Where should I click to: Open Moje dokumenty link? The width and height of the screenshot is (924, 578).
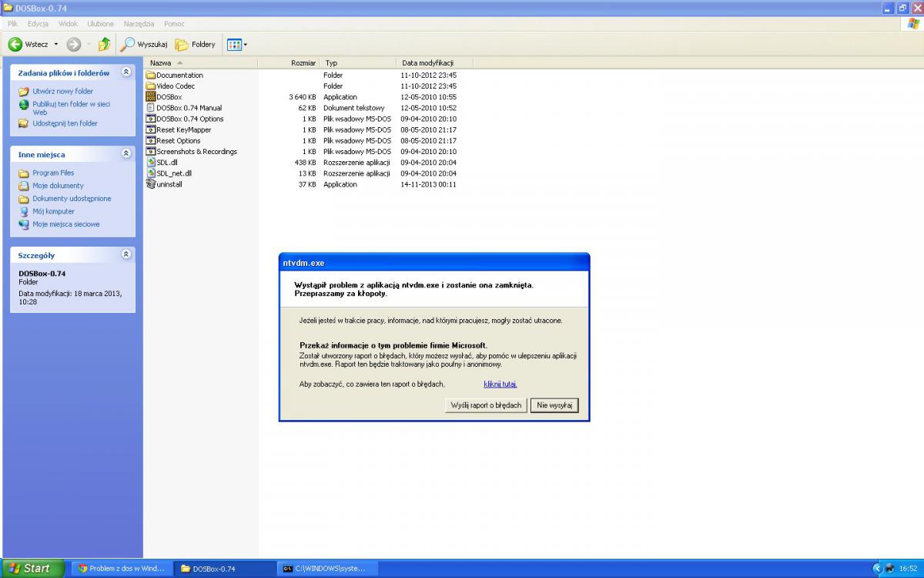pos(58,186)
